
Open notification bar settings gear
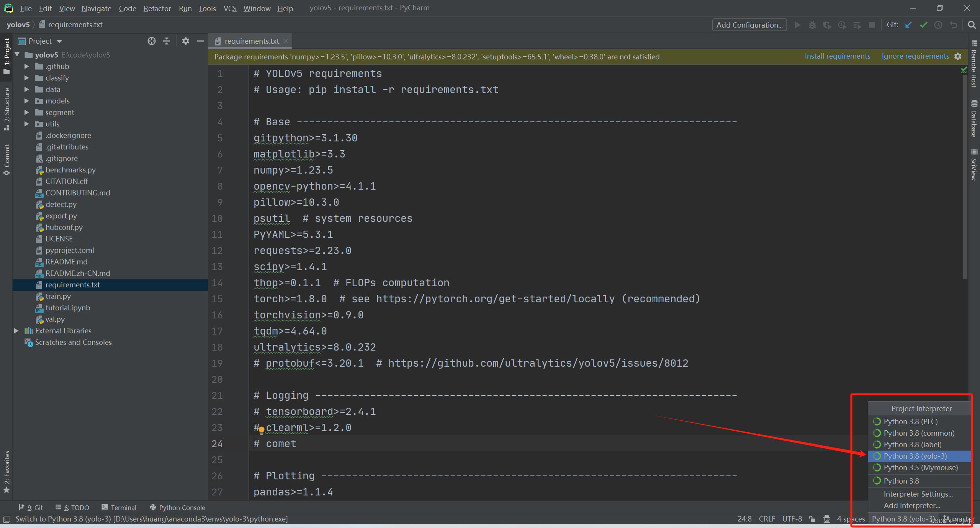tap(958, 56)
